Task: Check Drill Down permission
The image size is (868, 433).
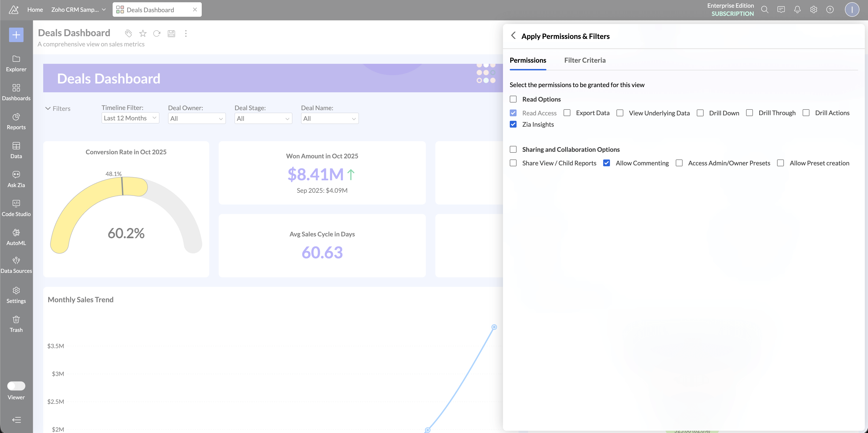Action: coord(701,113)
